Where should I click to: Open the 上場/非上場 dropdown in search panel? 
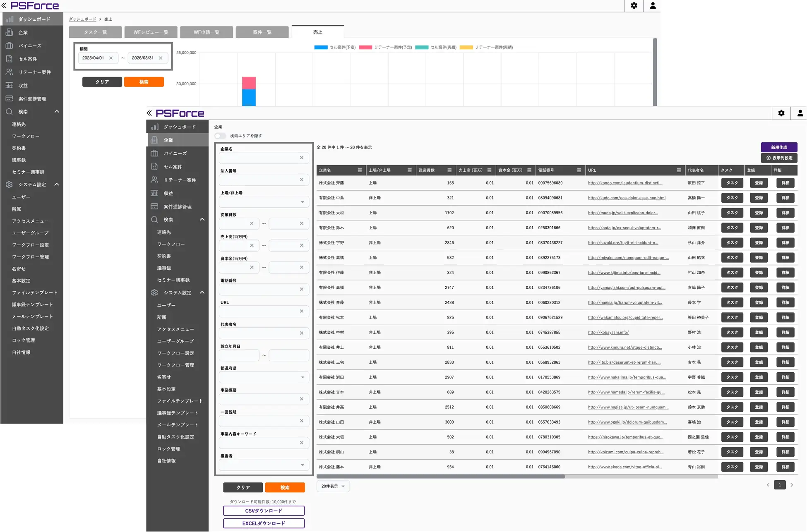pyautogui.click(x=264, y=202)
